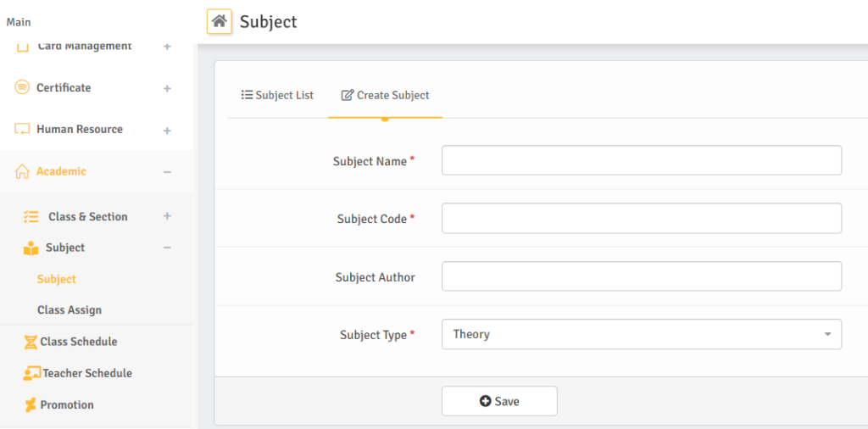Click the Certificate sidebar icon
The width and height of the screenshot is (868, 429).
tap(22, 87)
